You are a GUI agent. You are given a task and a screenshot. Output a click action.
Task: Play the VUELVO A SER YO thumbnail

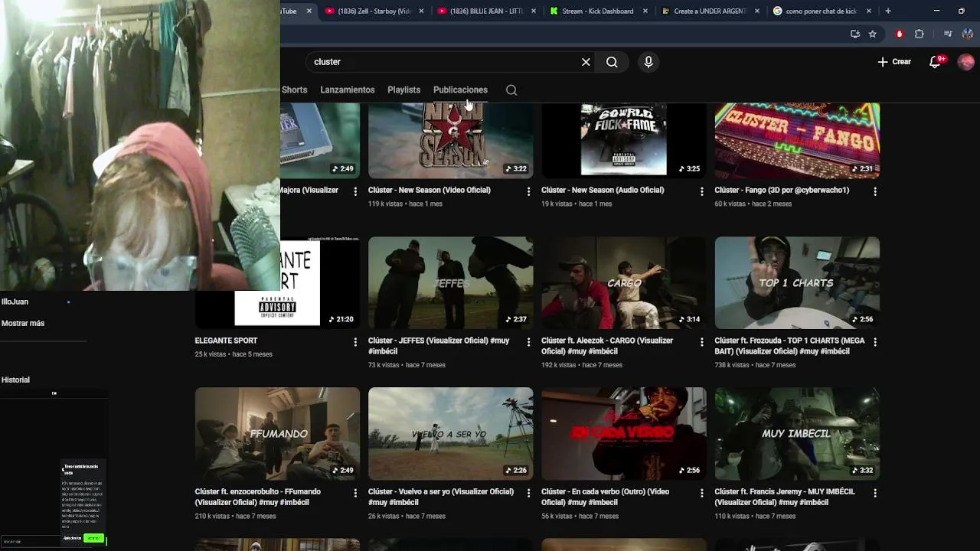(x=451, y=433)
